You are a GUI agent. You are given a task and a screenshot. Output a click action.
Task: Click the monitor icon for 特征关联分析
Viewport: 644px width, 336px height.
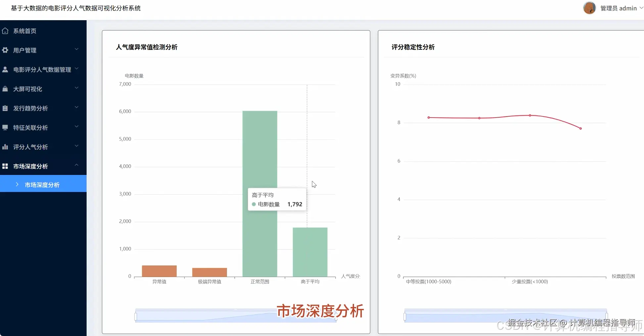pyautogui.click(x=5, y=127)
